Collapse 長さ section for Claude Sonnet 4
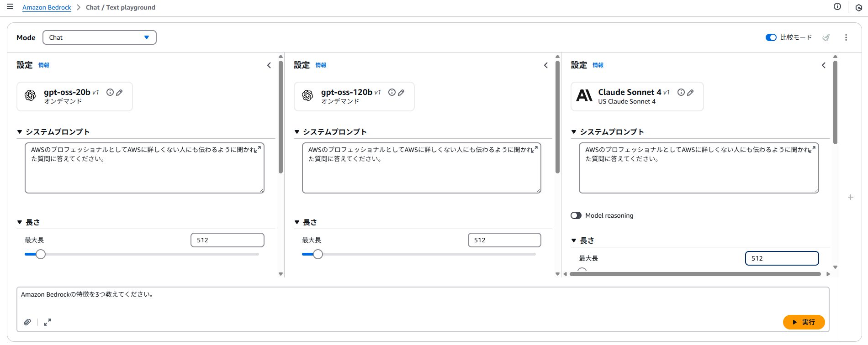 coord(574,240)
